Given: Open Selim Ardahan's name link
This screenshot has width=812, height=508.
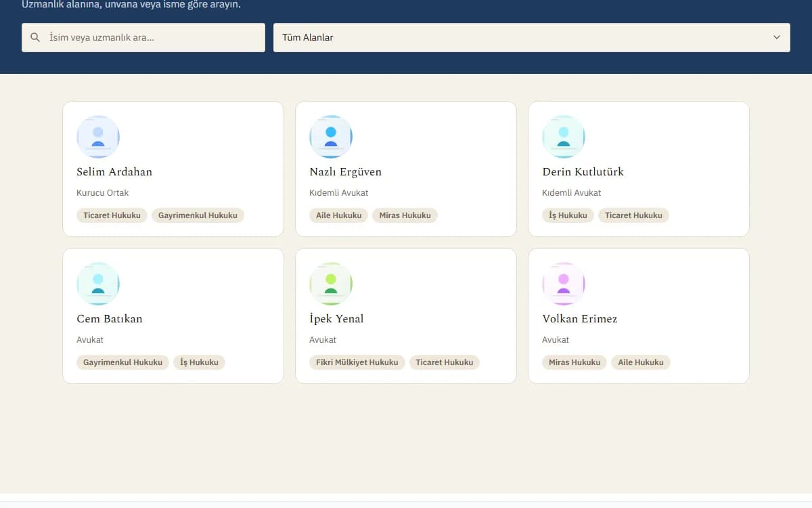Looking at the screenshot, I should click(114, 172).
